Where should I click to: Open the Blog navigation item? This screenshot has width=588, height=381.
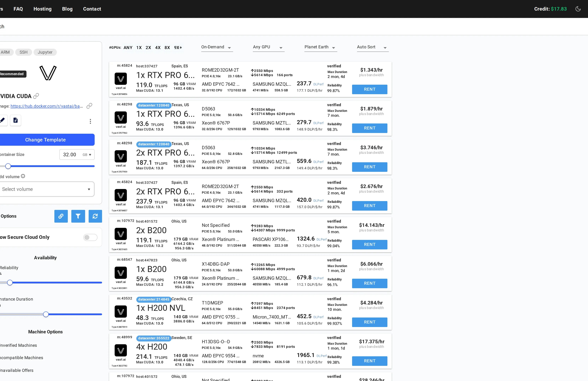(67, 9)
